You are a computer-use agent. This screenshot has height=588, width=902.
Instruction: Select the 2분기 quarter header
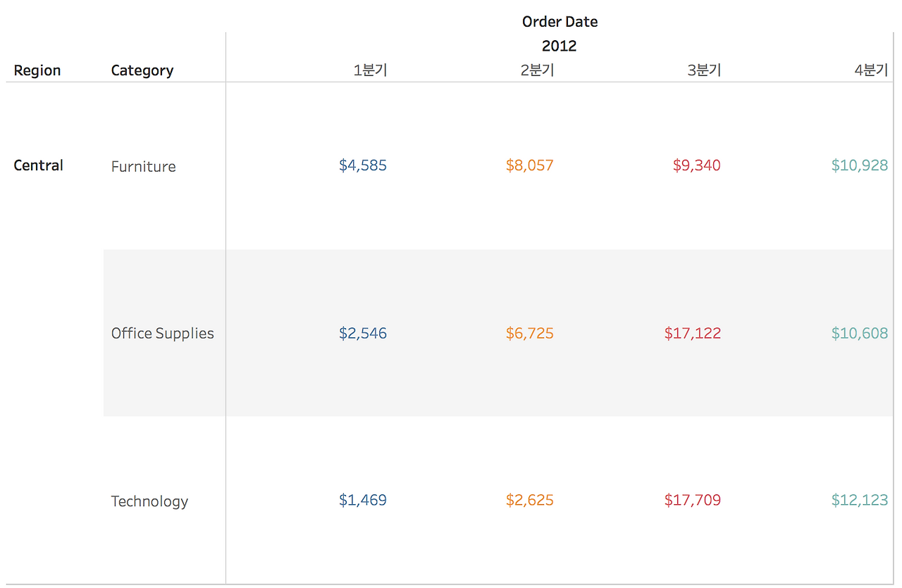537,70
